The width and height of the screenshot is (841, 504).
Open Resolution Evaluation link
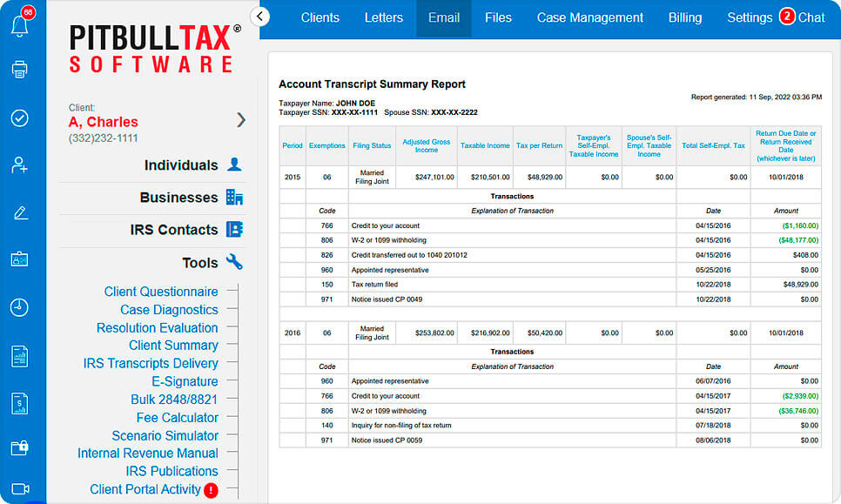[x=158, y=327]
